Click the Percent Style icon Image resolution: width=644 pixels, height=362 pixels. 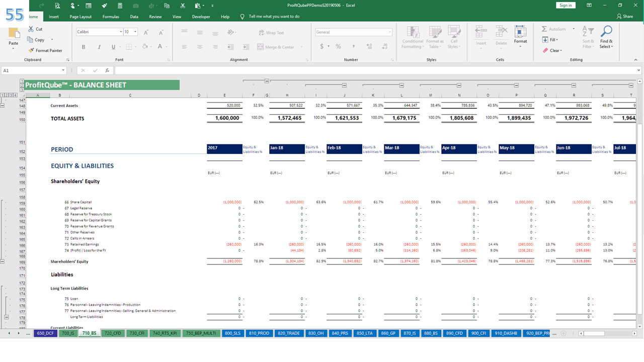pyautogui.click(x=338, y=46)
